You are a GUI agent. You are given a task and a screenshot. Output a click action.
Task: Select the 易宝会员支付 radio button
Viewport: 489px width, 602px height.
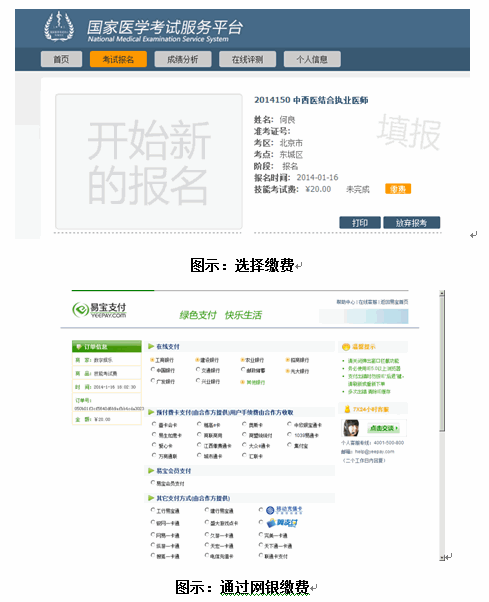click(153, 483)
